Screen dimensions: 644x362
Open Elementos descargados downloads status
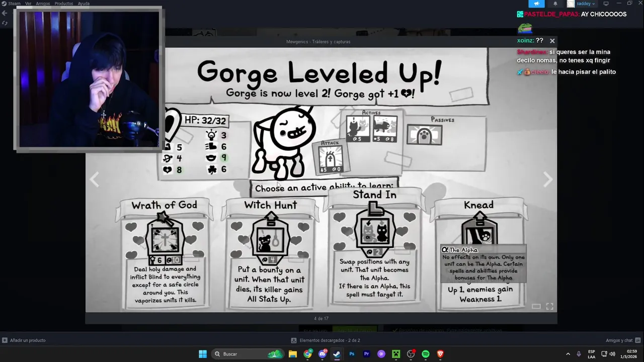tap(327, 340)
